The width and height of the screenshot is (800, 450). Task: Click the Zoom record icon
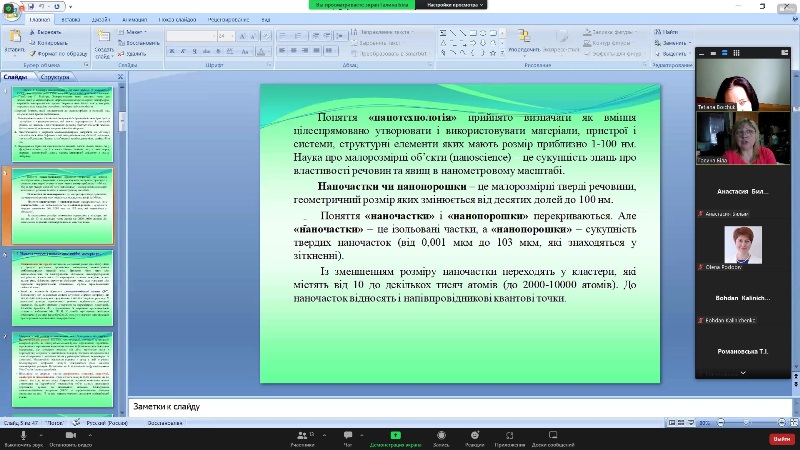point(441,434)
